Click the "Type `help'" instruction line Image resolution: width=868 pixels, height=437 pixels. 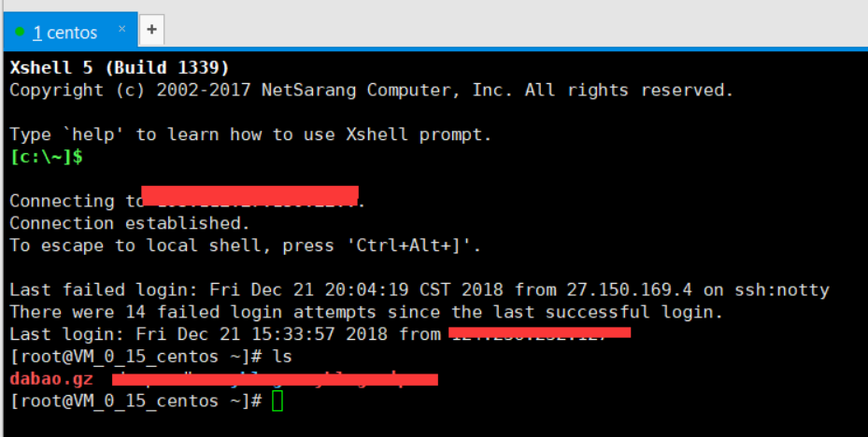tap(249, 134)
